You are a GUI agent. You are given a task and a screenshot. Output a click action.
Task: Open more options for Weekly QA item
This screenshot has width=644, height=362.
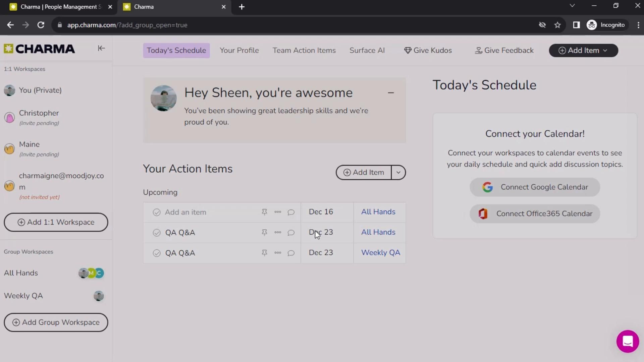pos(278,253)
